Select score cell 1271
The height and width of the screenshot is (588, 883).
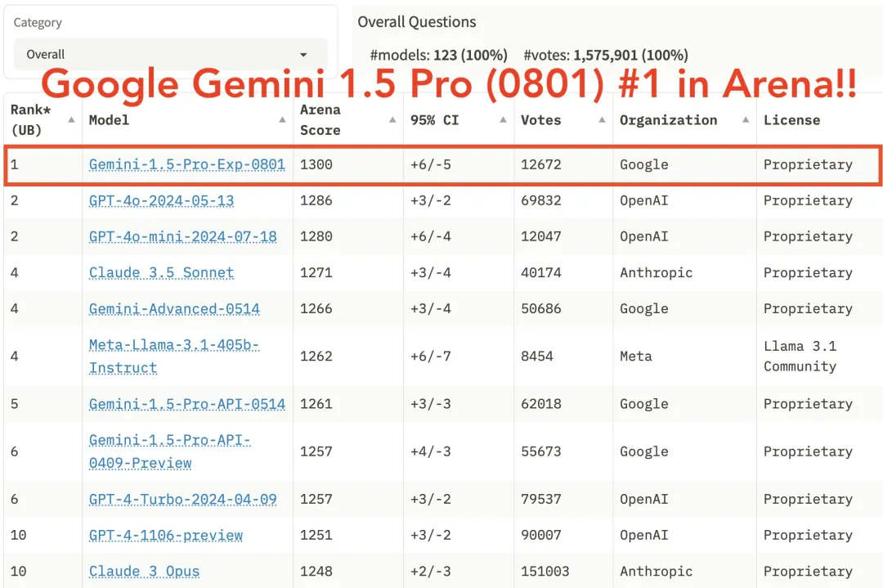tap(316, 272)
